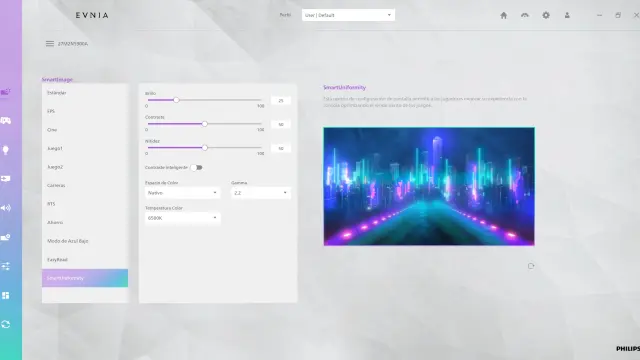This screenshot has height=360, width=640.
Task: Open the lightbulb lighting section in sidebar
Action: tap(5, 150)
